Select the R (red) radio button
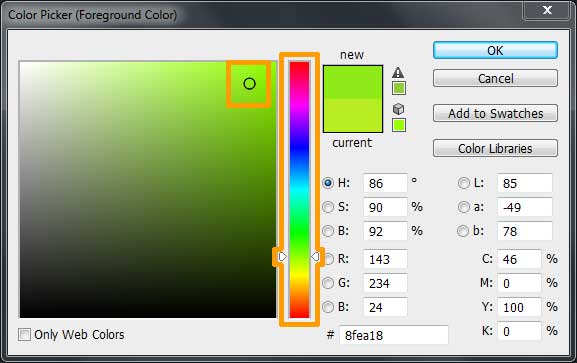Screen dimensions: 577x363 329,259
